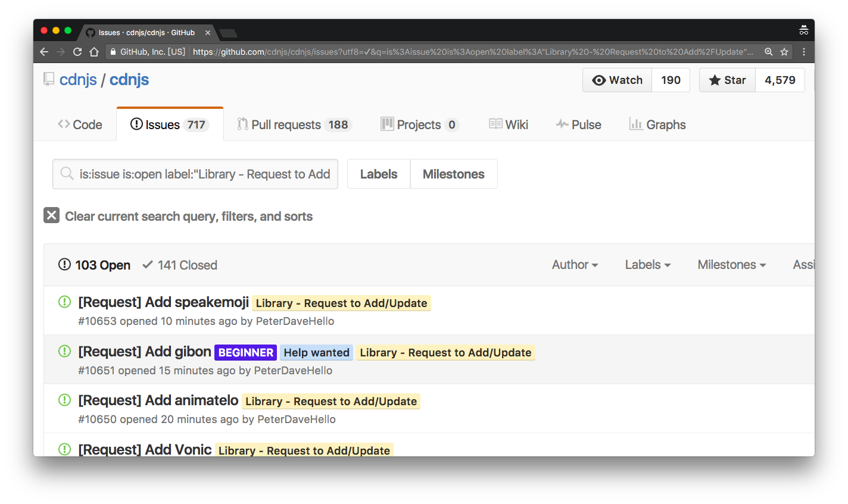The width and height of the screenshot is (848, 504).
Task: Open the Graphs tab
Action: 657,124
